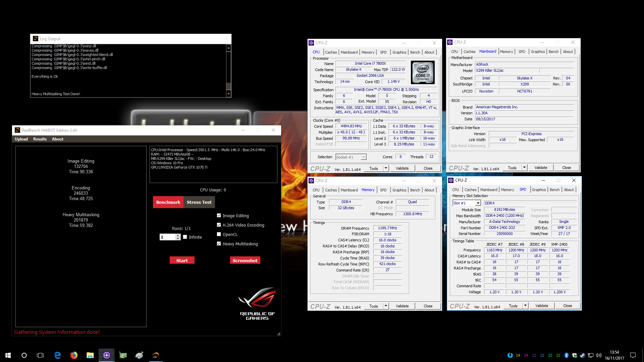This screenshot has height=362, width=644.
Task: Increase the run count with the up arrow
Action: (178, 236)
